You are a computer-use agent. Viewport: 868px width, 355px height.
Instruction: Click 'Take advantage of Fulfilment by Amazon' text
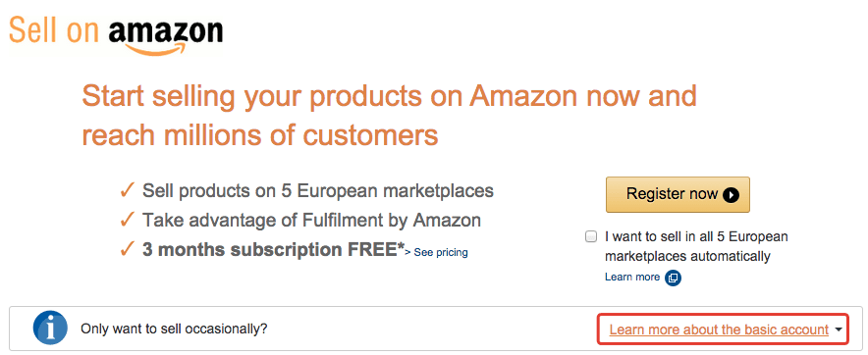pos(311,221)
